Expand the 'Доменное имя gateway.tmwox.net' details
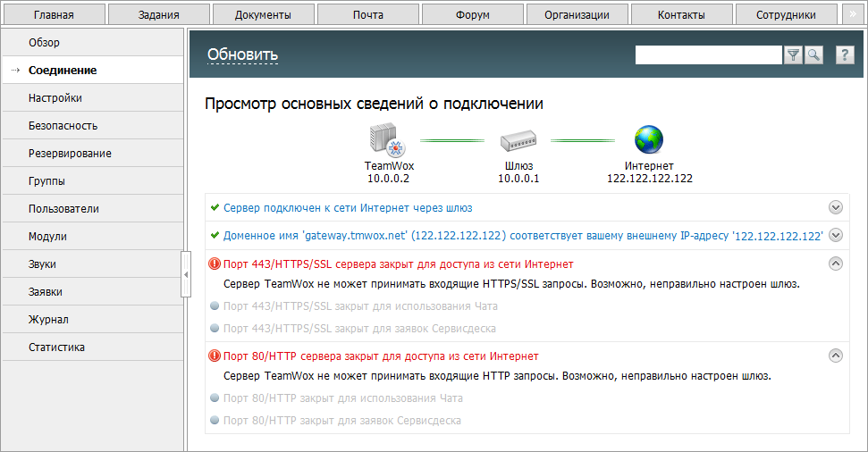Viewport: 868px width, 452px height. click(835, 235)
